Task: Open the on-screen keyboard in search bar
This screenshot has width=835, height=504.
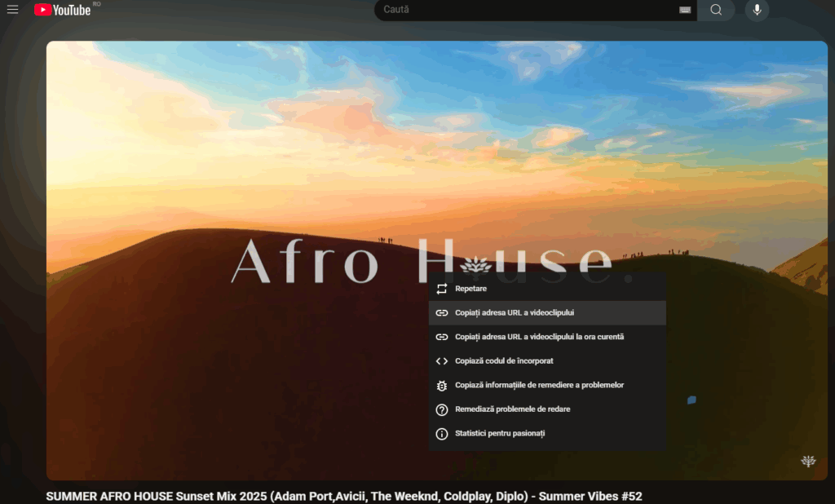Action: pos(684,10)
